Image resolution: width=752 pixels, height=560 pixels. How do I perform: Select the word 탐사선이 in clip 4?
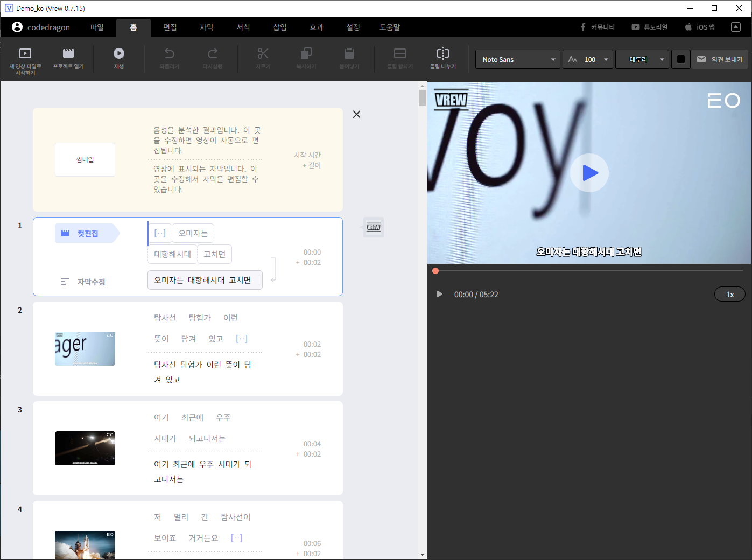click(x=236, y=517)
